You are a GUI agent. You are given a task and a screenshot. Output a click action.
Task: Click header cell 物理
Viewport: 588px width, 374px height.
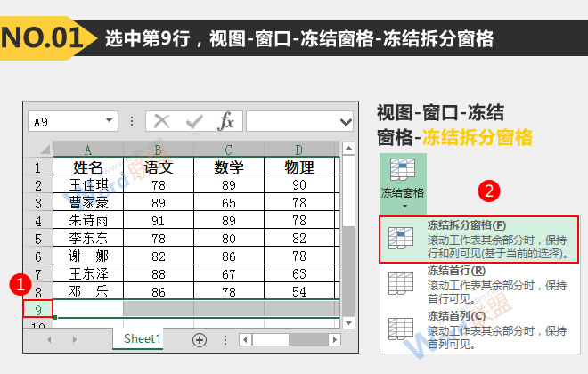[x=298, y=167]
